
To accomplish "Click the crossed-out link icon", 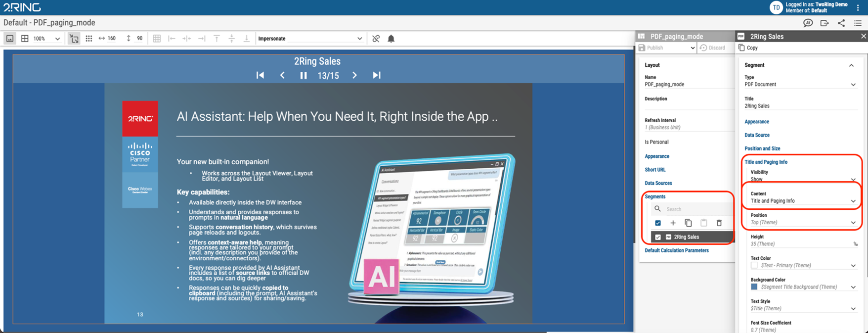I will point(376,39).
